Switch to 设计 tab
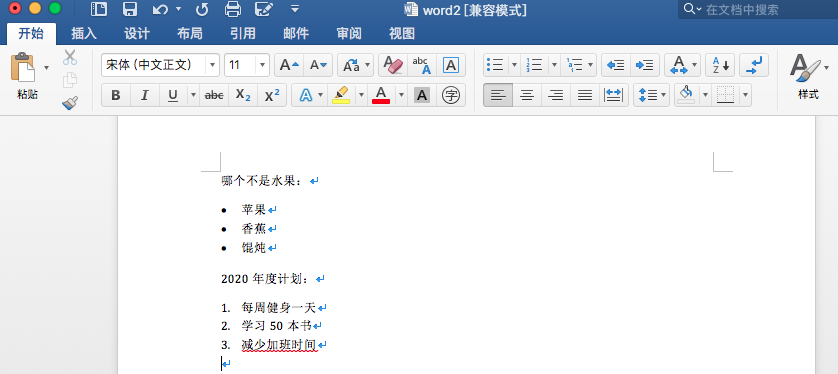838x374 pixels. pos(137,34)
